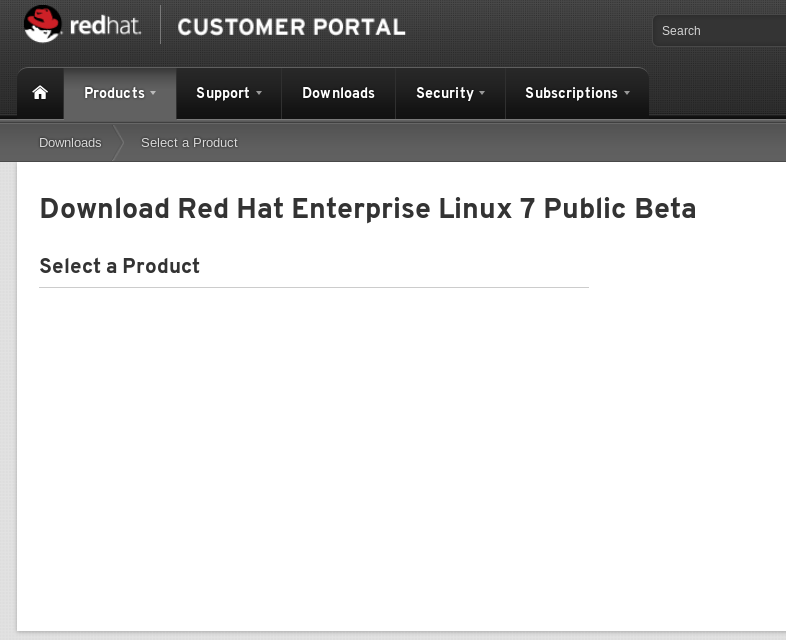Viewport: 786px width, 640px height.
Task: Expand the Support dropdown arrow
Action: (x=259, y=93)
